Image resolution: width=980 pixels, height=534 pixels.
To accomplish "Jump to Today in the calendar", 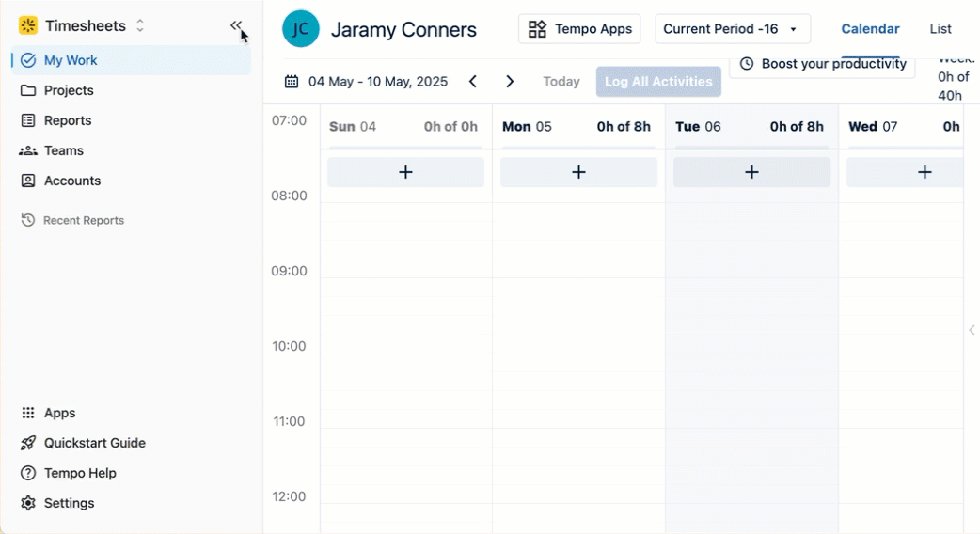I will [x=561, y=82].
